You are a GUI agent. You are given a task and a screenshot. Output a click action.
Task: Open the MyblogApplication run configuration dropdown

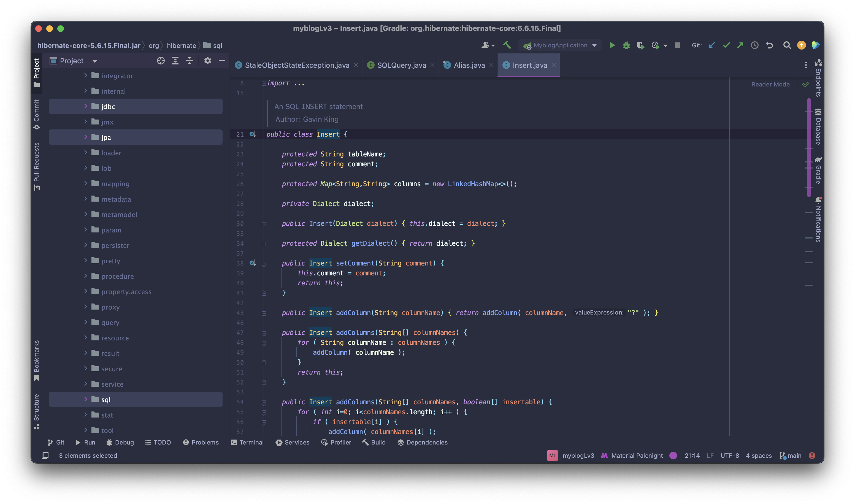(x=560, y=45)
